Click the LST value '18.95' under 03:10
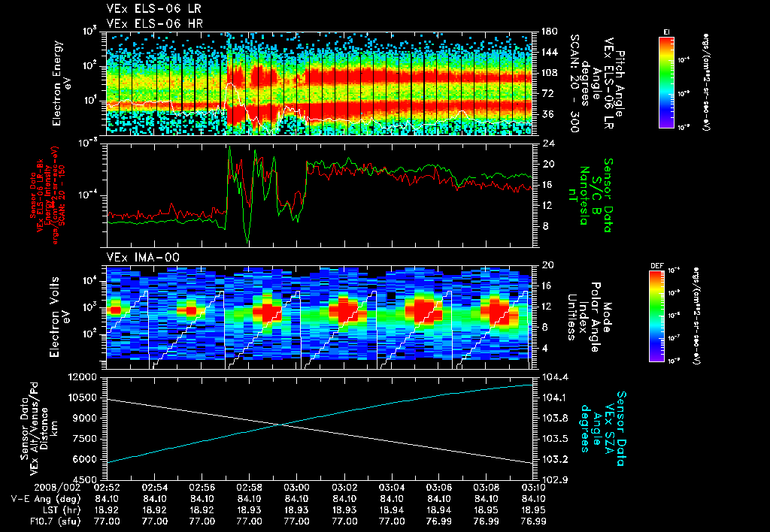This screenshot has width=770, height=532. click(533, 510)
